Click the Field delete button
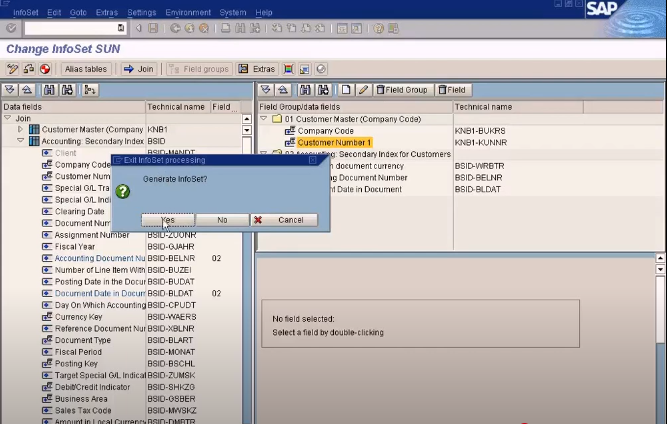 click(453, 90)
